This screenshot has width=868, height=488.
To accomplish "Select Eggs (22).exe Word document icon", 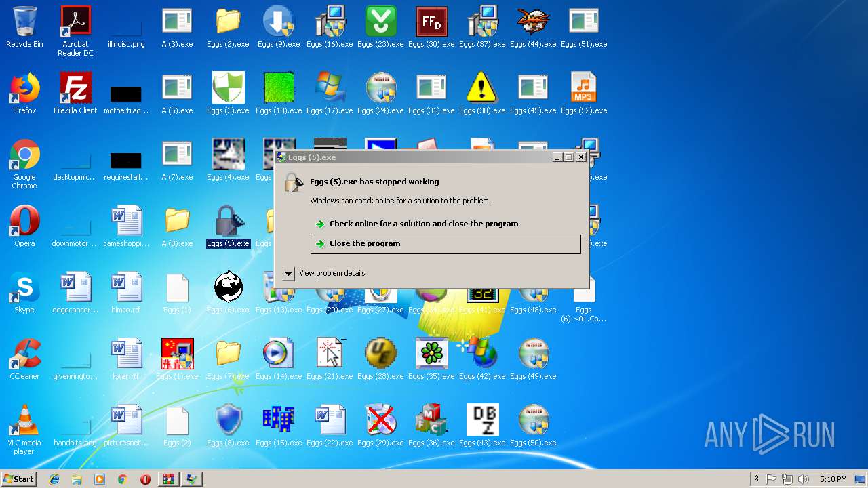I will point(330,420).
